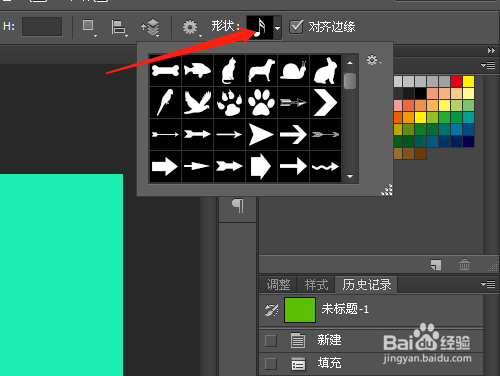The height and width of the screenshot is (376, 500).
Task: Choose the dog shape
Action: (x=261, y=71)
